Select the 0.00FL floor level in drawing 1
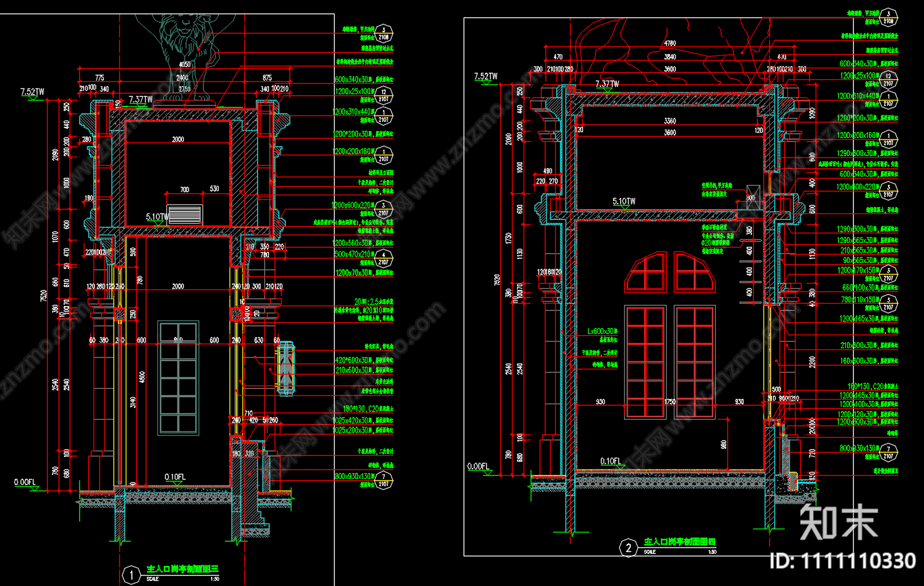The image size is (924, 586). 25,482
